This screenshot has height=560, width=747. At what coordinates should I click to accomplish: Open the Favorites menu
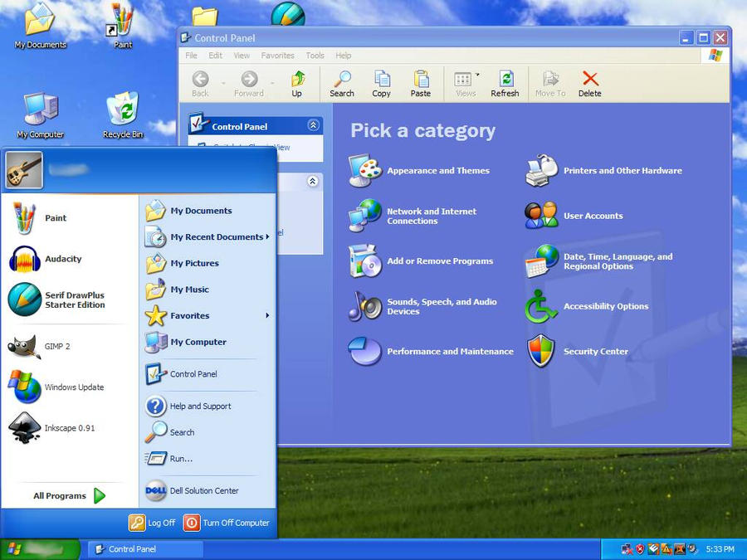point(277,56)
